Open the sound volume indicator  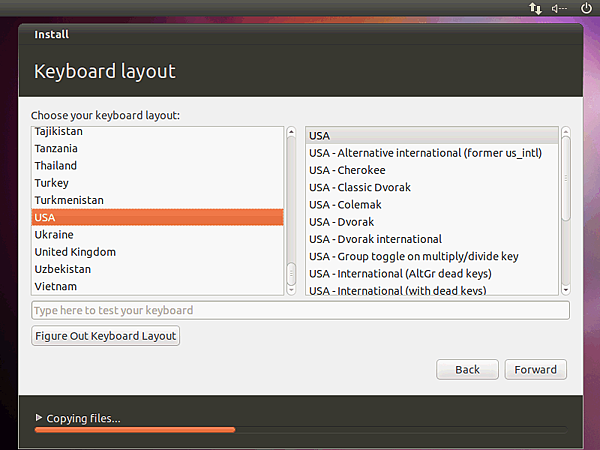(x=559, y=8)
